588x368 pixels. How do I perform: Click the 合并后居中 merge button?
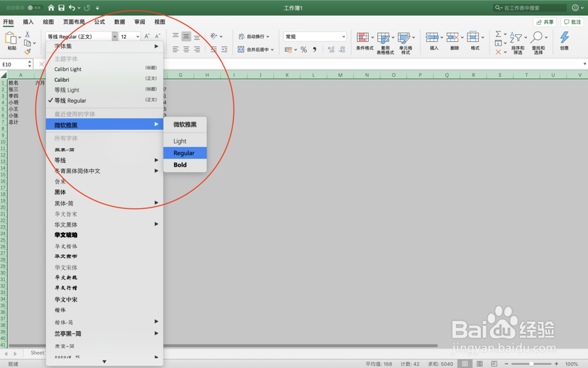click(x=256, y=49)
